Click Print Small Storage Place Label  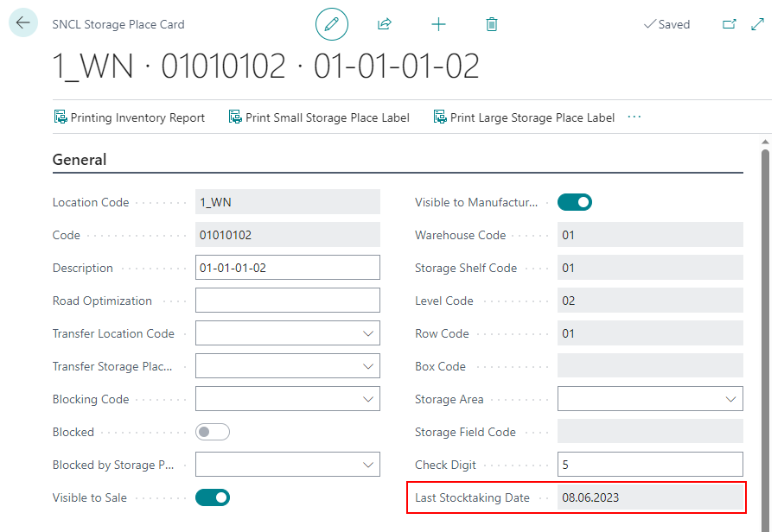click(319, 117)
